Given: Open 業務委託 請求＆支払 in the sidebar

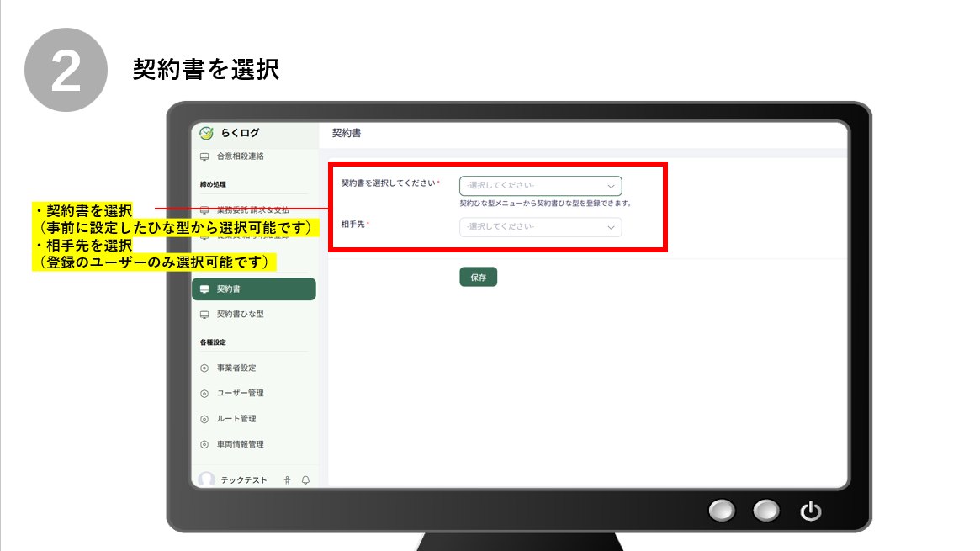Looking at the screenshot, I should pyautogui.click(x=252, y=209).
